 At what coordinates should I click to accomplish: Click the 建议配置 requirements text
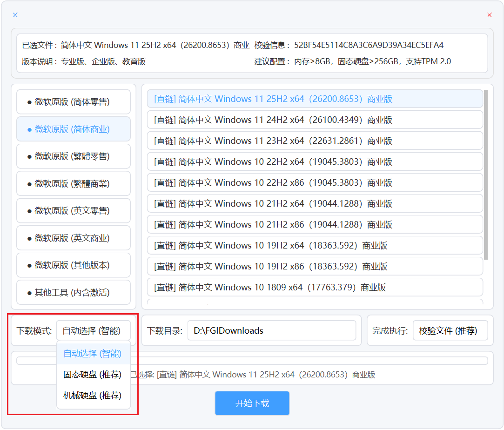[x=372, y=61]
